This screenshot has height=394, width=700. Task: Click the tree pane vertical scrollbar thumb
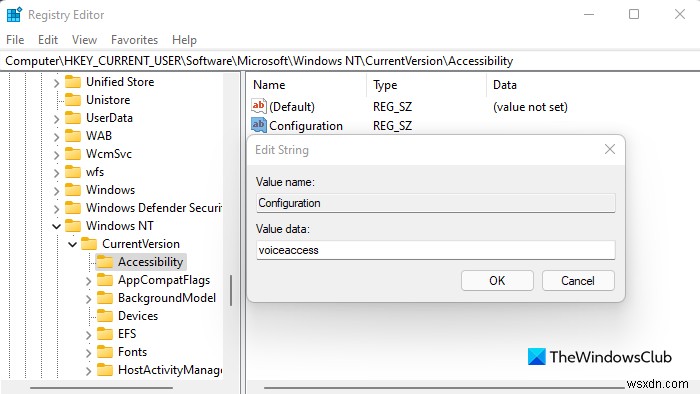pos(231,290)
